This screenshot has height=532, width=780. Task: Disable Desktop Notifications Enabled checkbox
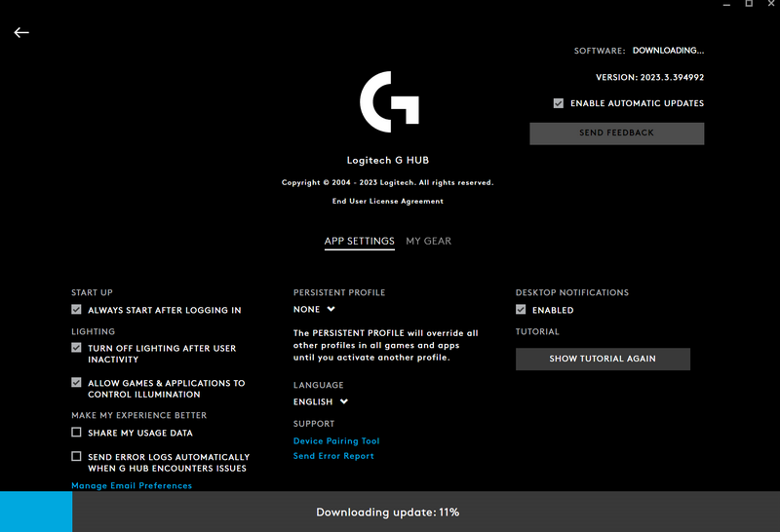522,310
